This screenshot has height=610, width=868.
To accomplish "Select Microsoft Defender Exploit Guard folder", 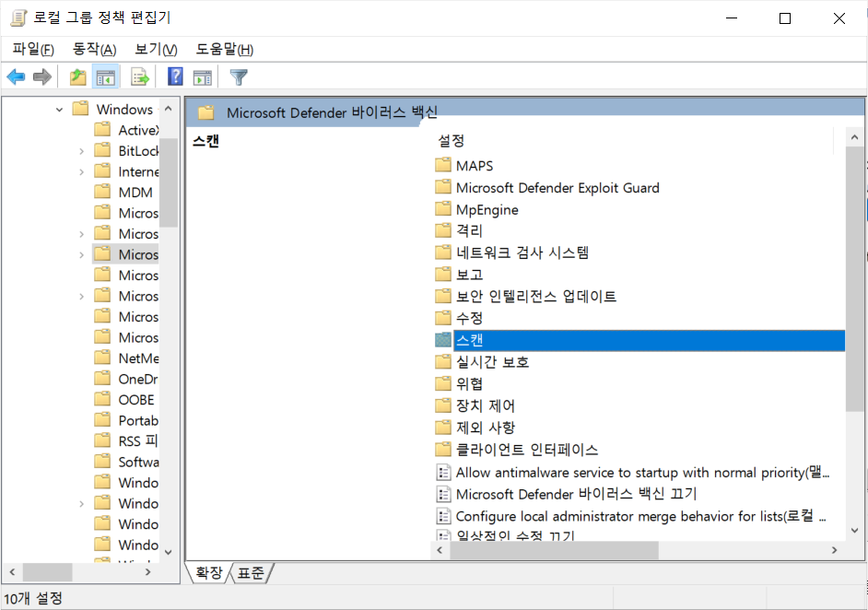I will point(557,188).
